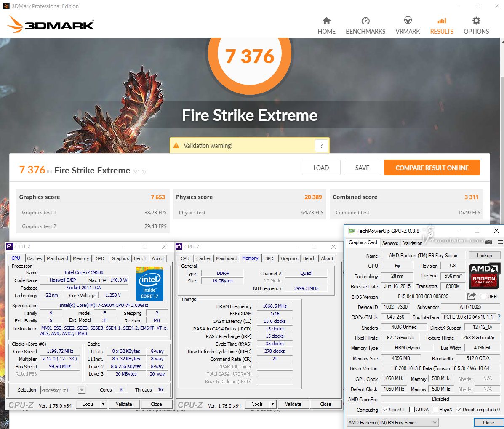The width and height of the screenshot is (504, 429).
Task: Click COMPARE RESULT ONLINE
Action: point(432,168)
